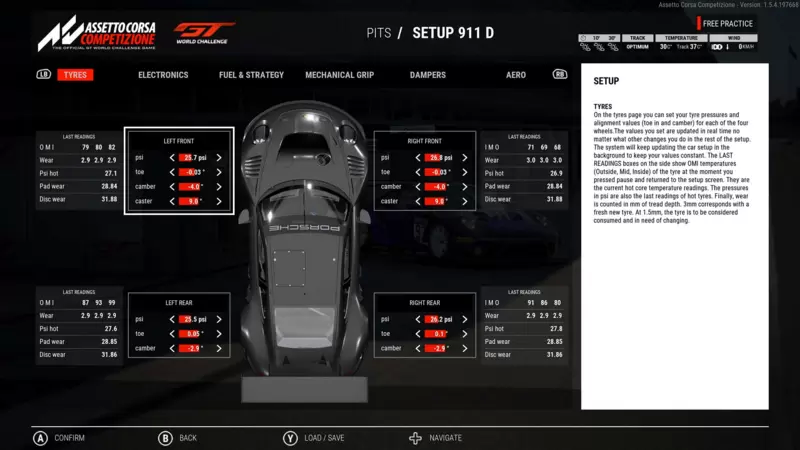This screenshot has height=450, width=800.
Task: Click the Left Rear psi value field
Action: coord(195,319)
